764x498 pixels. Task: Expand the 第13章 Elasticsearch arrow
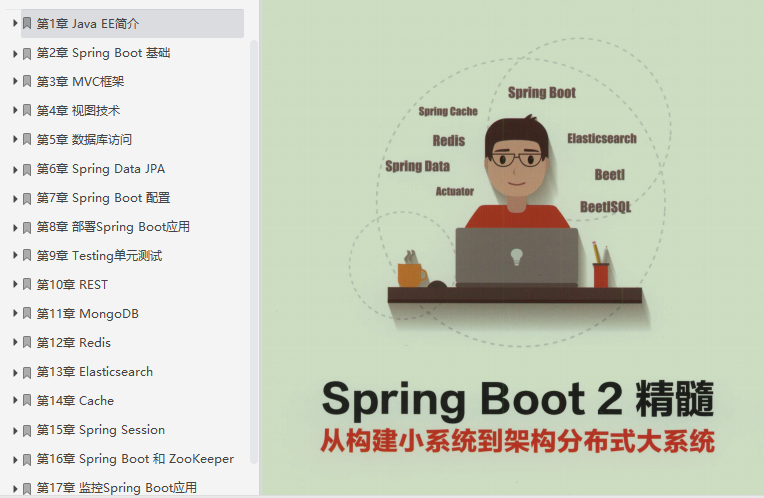click(15, 372)
